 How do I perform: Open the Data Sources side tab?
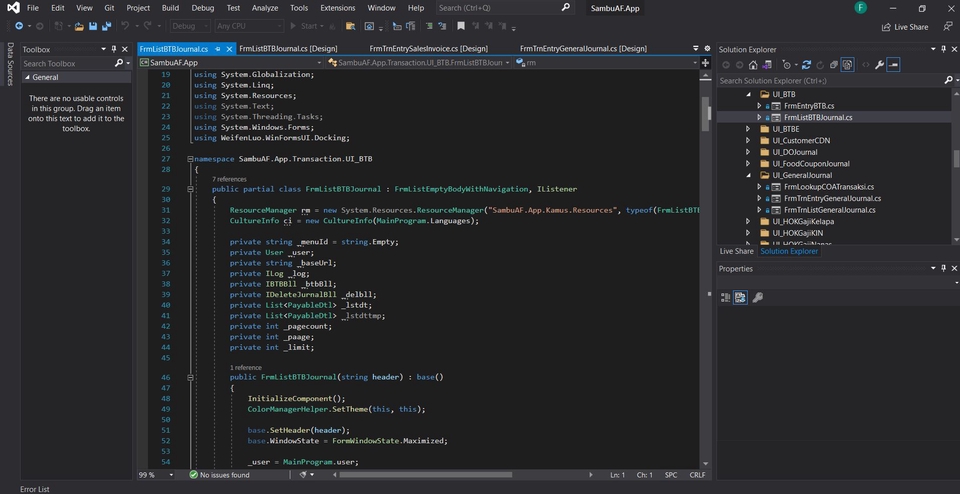tap(10, 64)
